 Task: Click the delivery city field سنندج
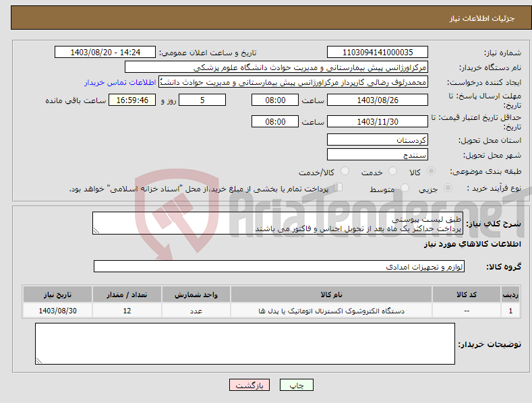378,155
